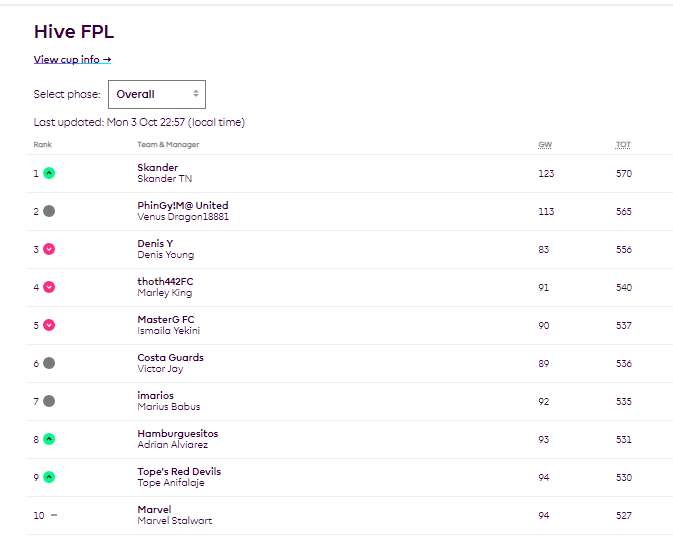Click the View cup info link
The width and height of the screenshot is (673, 542).
coord(72,59)
